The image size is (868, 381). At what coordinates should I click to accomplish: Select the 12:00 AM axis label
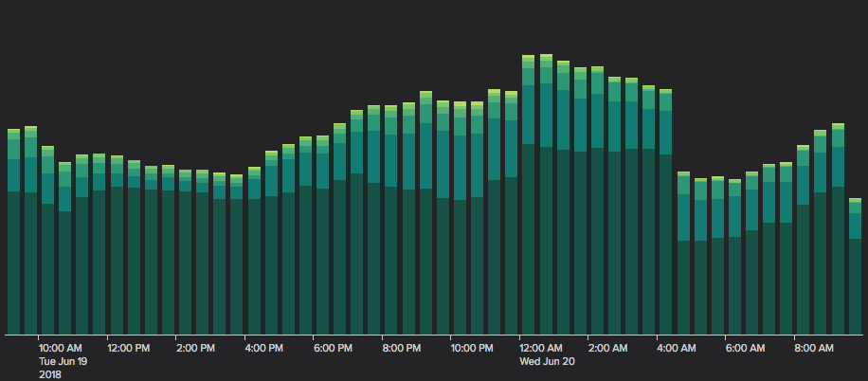click(x=541, y=348)
